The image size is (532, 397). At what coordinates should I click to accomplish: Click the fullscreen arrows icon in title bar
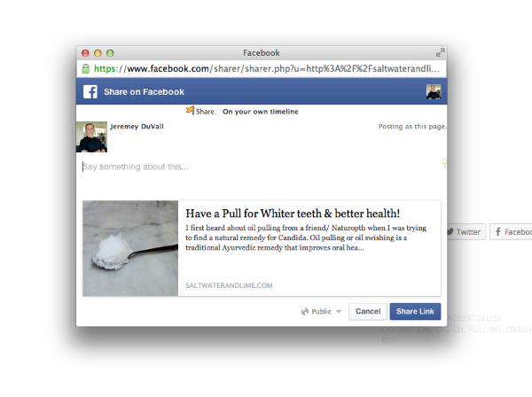[440, 53]
